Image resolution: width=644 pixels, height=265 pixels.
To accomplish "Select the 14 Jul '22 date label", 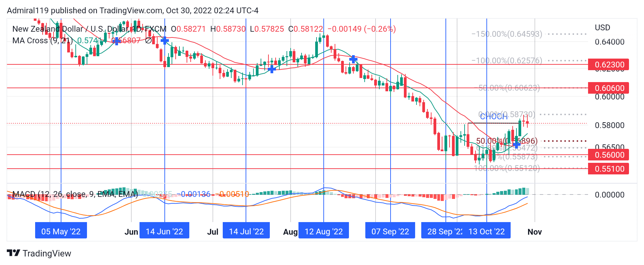I will click(246, 231).
